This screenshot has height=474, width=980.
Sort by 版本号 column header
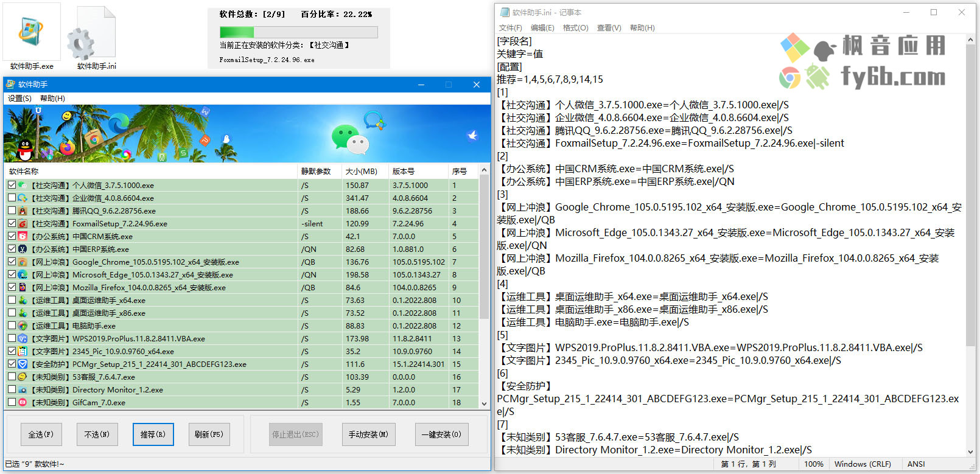(419, 171)
